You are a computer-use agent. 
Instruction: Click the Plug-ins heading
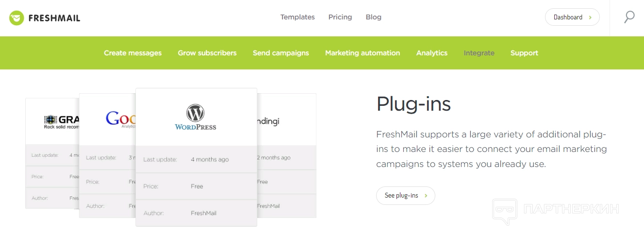coord(413,104)
